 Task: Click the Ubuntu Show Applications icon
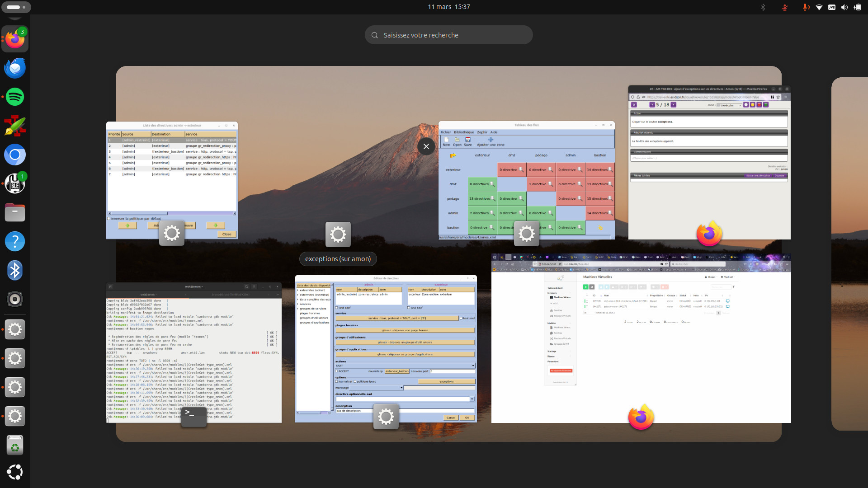15,472
